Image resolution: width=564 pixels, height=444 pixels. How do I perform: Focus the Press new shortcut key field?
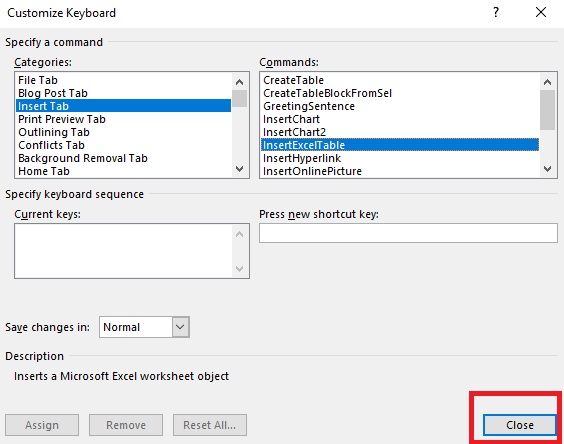[x=408, y=233]
